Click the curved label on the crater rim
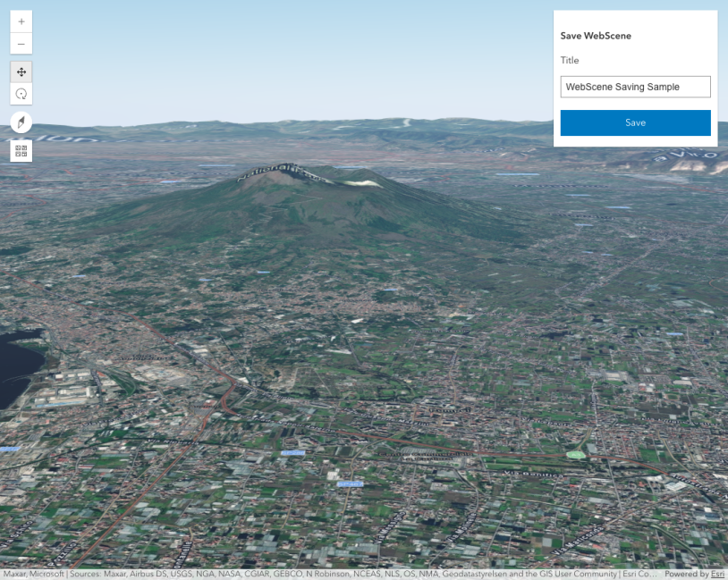Viewport: 728px width, 580px height. [x=277, y=171]
